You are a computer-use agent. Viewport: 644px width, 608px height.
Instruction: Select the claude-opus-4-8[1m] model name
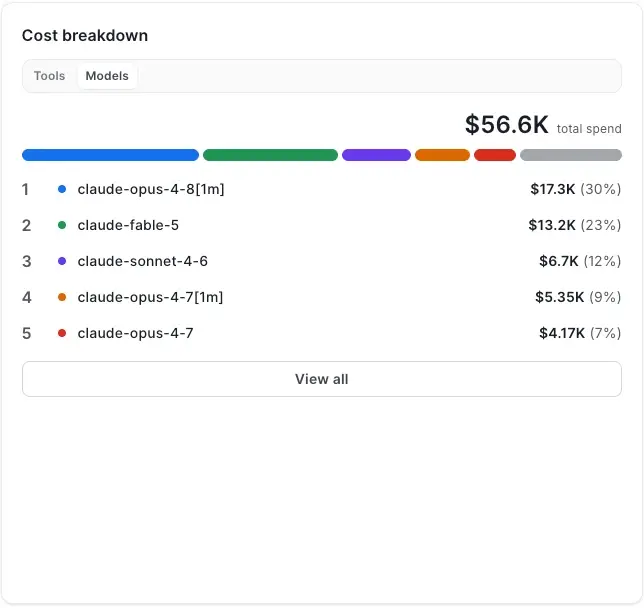(x=151, y=189)
